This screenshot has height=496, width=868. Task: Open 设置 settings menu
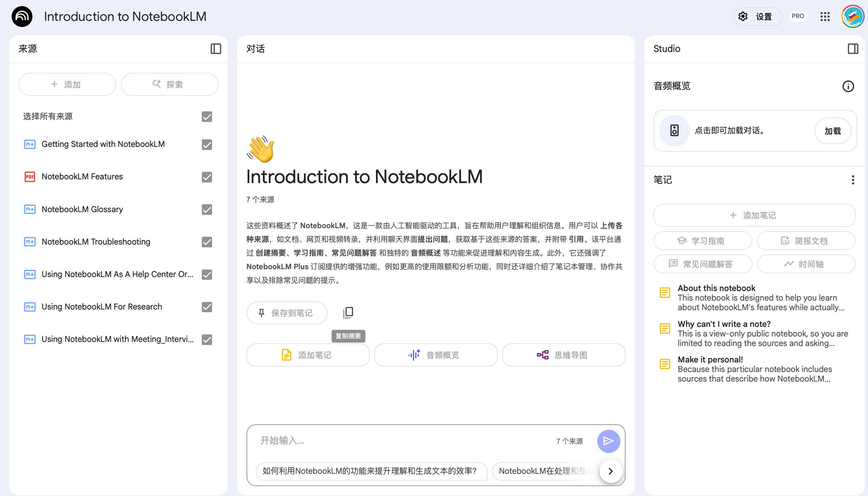(x=757, y=16)
